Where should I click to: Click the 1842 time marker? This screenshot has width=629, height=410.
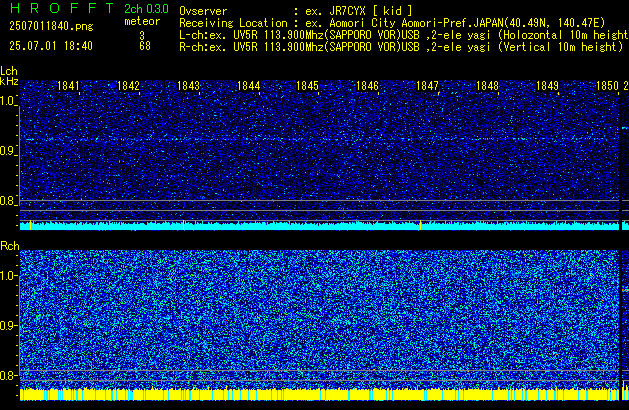[128, 86]
